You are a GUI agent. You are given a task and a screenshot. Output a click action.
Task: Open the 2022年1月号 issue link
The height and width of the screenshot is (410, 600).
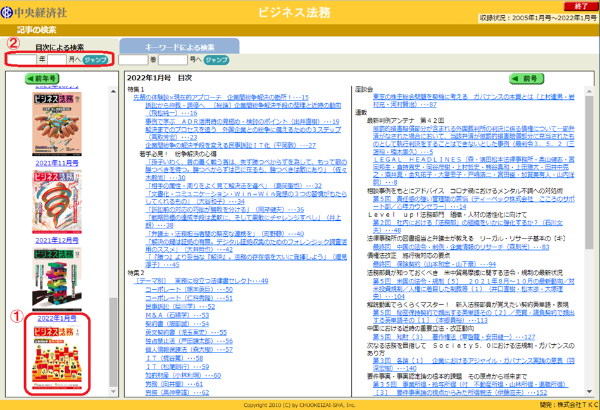[x=57, y=318]
